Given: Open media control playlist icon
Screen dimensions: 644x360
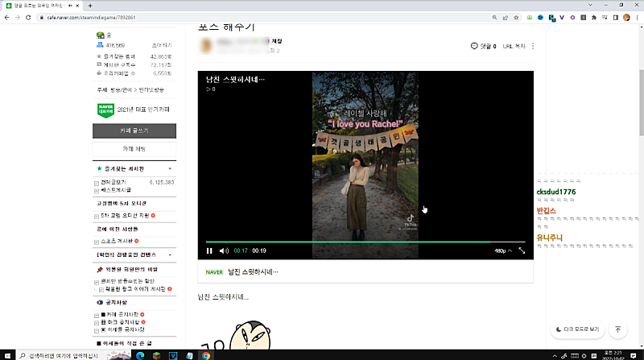Looking at the screenshot, I should [605, 18].
